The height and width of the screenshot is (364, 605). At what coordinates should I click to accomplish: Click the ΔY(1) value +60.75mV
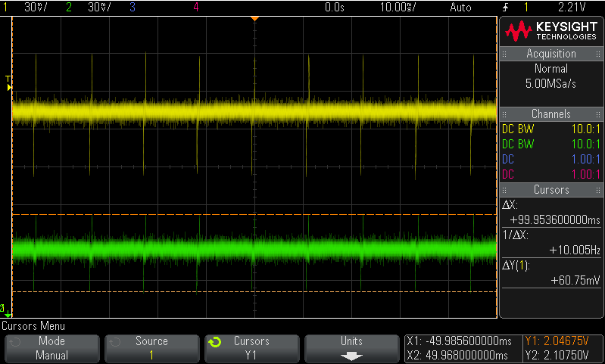(575, 280)
